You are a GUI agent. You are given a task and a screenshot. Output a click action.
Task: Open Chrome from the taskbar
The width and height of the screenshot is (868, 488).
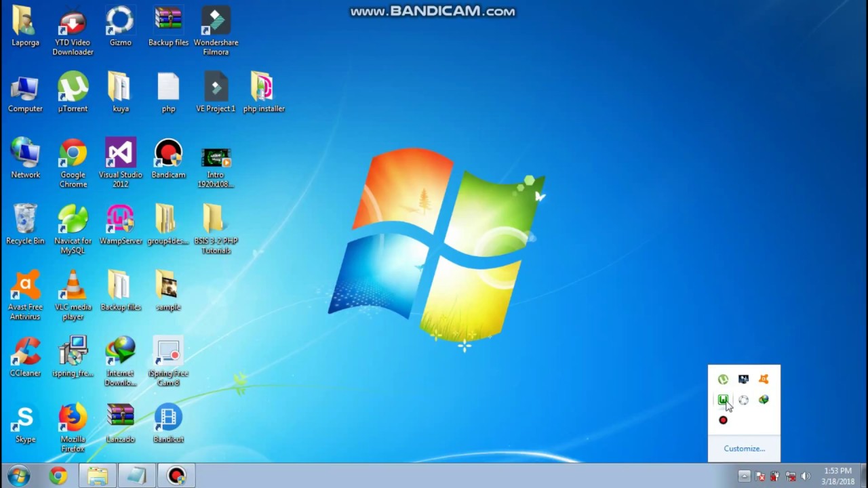(58, 476)
